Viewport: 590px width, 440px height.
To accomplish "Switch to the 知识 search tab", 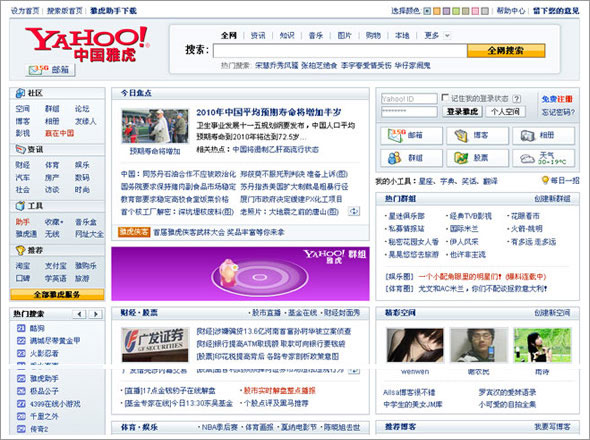I will 287,35.
